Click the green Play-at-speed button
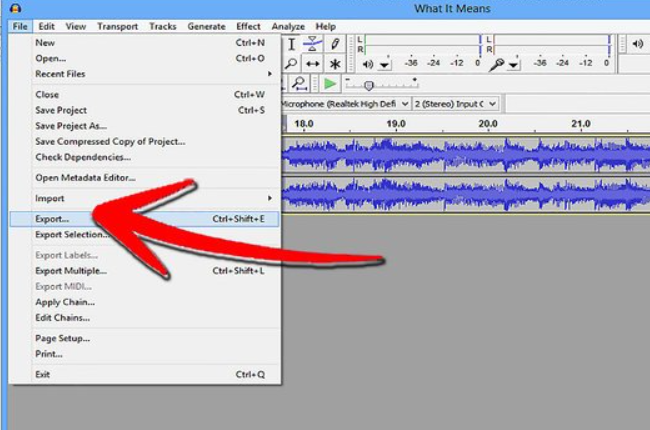The height and width of the screenshot is (430, 650). tap(329, 84)
